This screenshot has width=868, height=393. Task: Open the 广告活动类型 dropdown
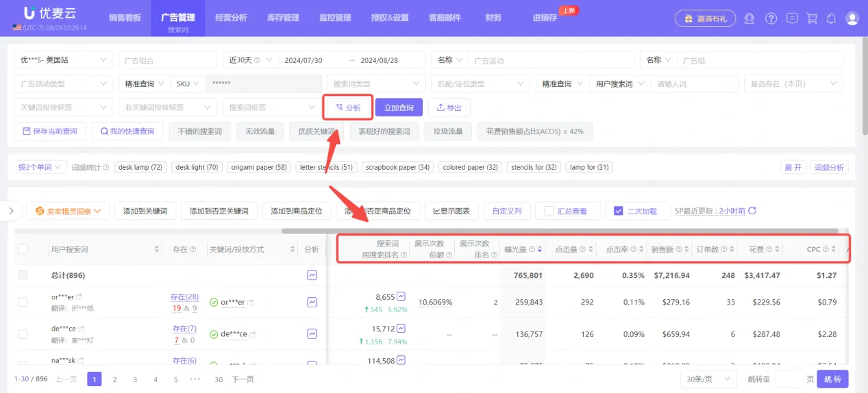tap(63, 84)
